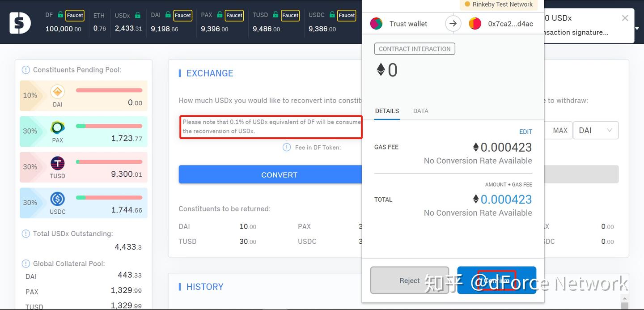Toggle the green lock next to PAX balance

[x=220, y=15]
